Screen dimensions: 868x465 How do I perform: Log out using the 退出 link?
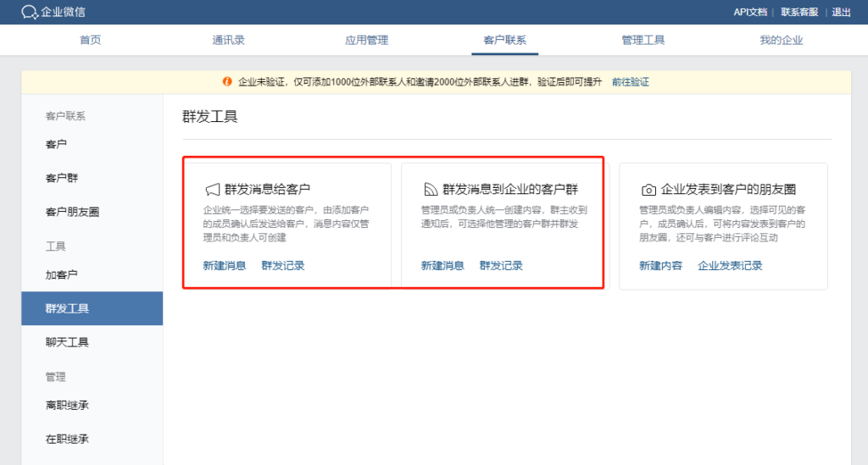(x=841, y=12)
